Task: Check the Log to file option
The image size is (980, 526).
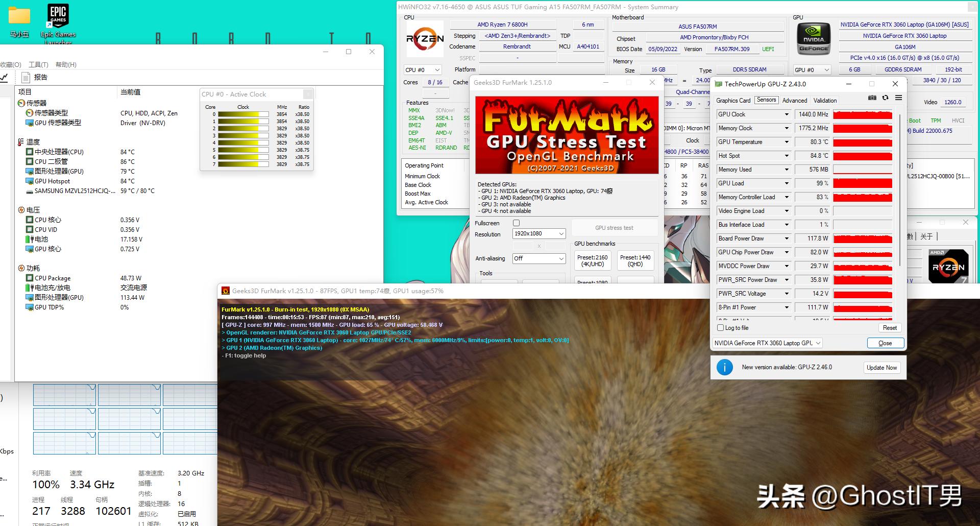Action: (x=721, y=328)
